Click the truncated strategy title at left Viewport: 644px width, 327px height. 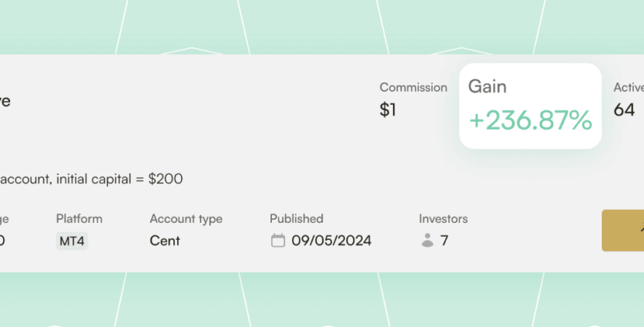pyautogui.click(x=5, y=101)
